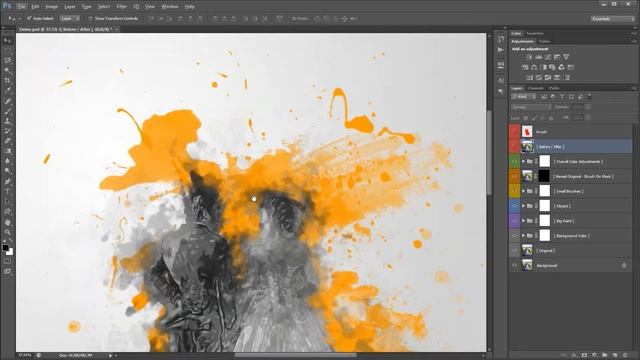Open the Auto-Select Layer dropdown
The height and width of the screenshot is (360, 640).
70,18
